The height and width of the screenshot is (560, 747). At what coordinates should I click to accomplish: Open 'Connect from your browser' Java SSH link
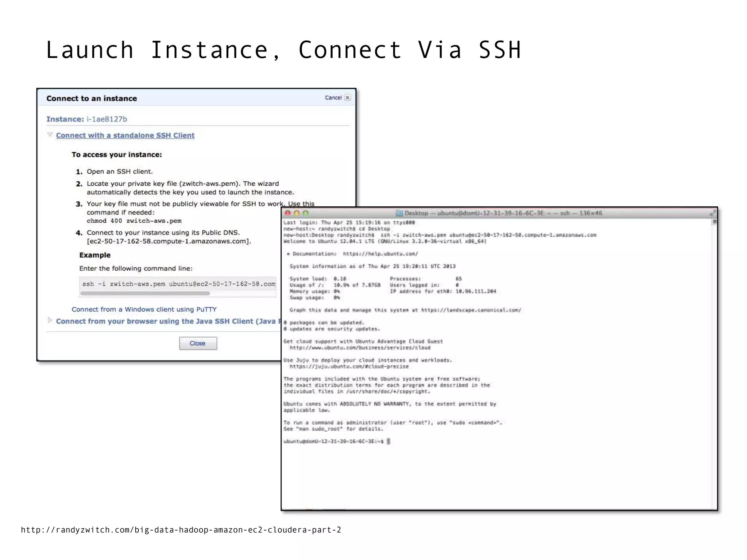click(168, 321)
